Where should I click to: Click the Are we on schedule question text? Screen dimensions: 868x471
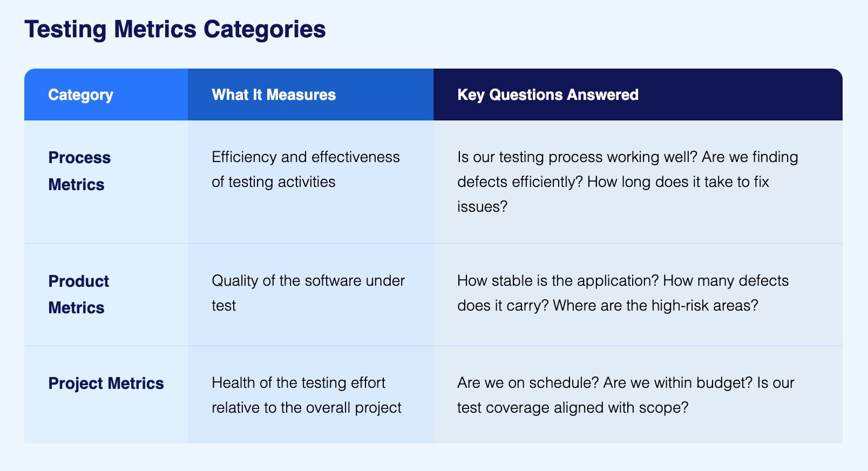tap(528, 382)
